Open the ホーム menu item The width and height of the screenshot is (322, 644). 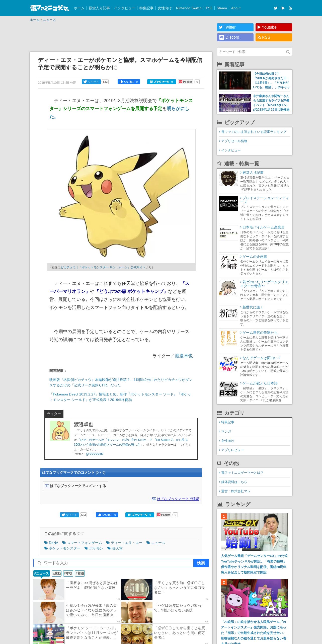click(79, 8)
